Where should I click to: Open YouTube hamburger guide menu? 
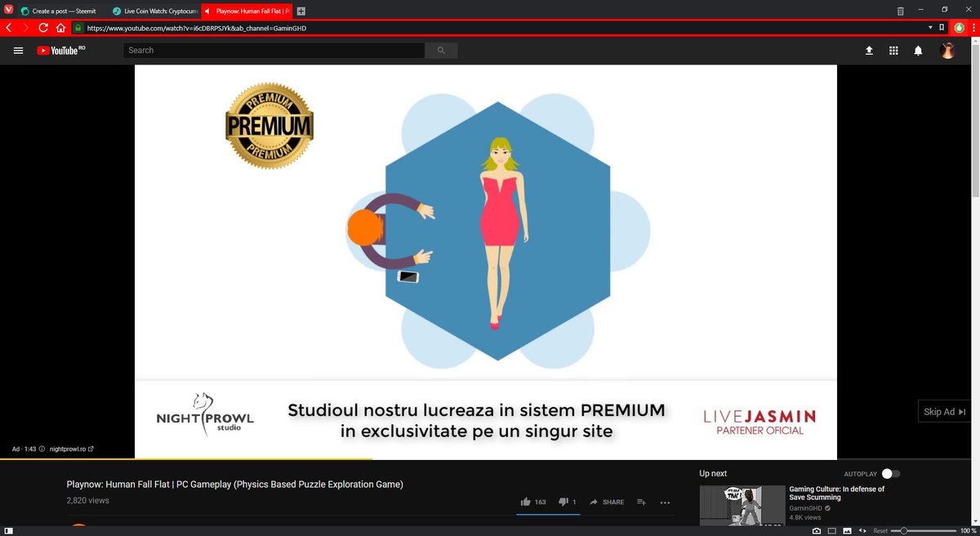(x=19, y=51)
